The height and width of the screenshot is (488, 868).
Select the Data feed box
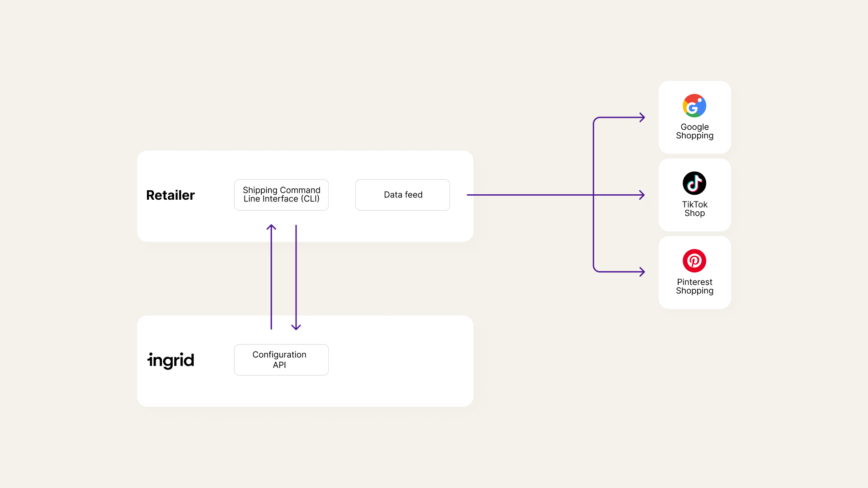pyautogui.click(x=402, y=195)
